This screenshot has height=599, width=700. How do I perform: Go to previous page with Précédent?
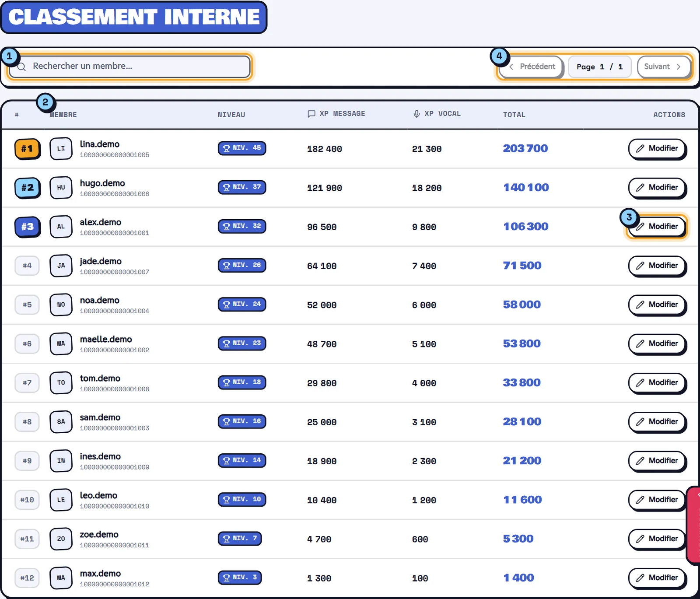coord(532,67)
